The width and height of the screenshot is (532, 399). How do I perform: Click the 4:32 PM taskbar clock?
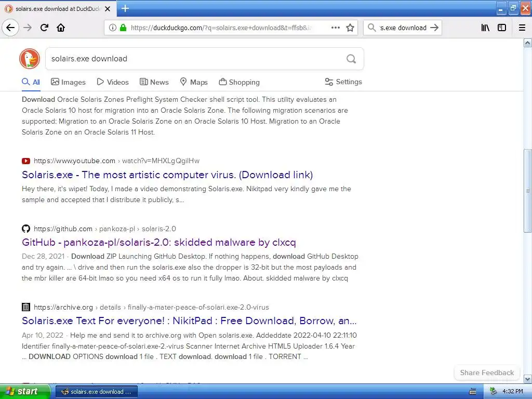[513, 391]
